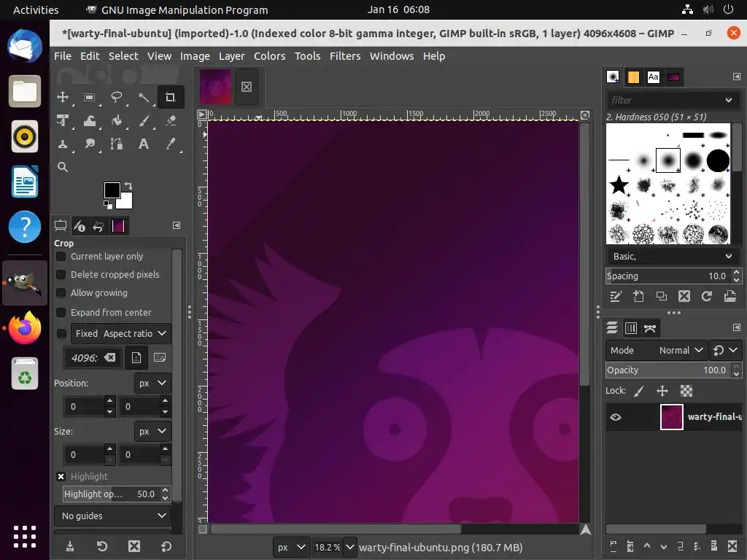Select the Eraser tool
The height and width of the screenshot is (560, 747).
pyautogui.click(x=171, y=120)
